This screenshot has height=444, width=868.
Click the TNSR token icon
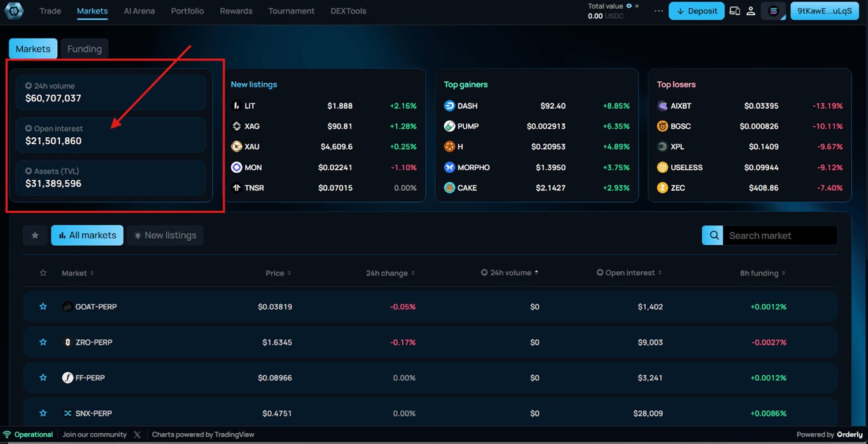(236, 188)
